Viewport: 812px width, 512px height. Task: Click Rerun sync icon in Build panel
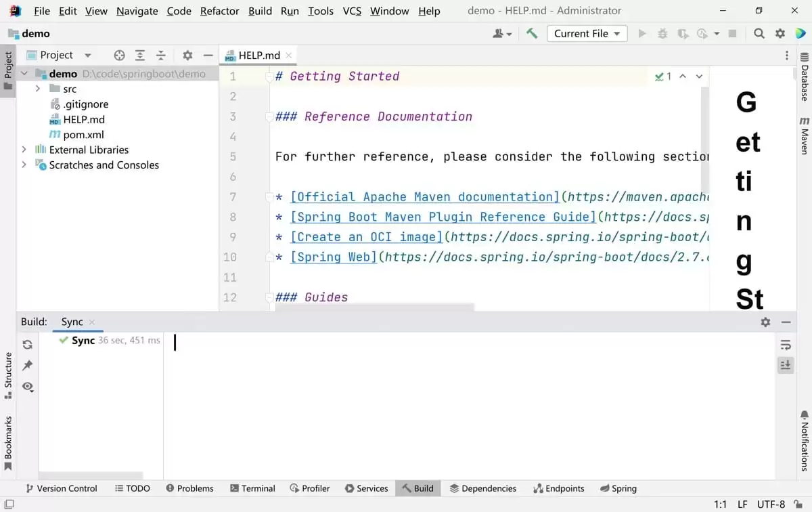pyautogui.click(x=27, y=344)
